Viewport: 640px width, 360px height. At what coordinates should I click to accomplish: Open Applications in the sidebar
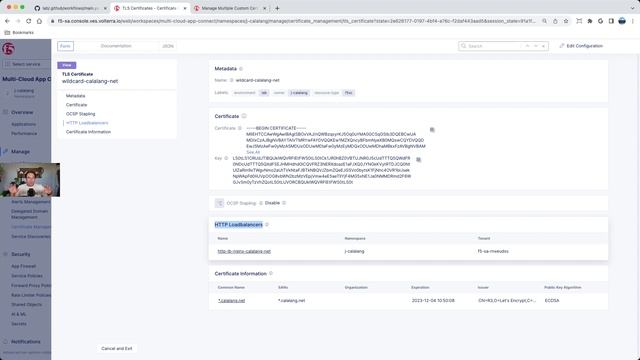point(23,124)
